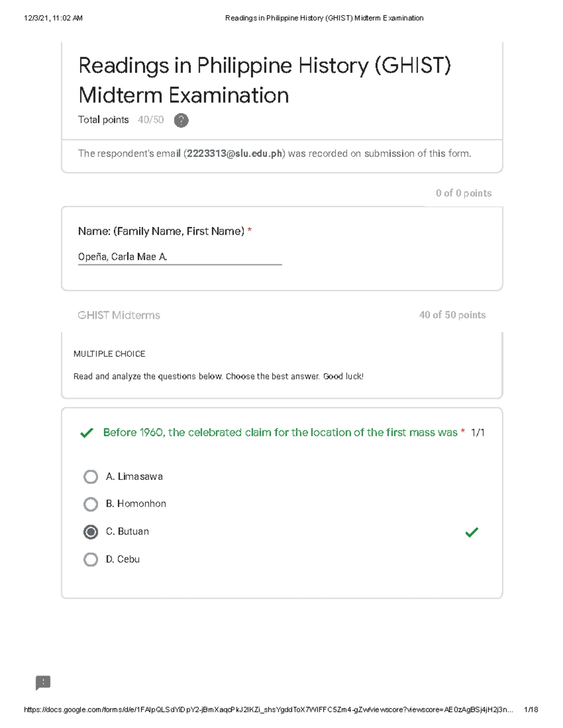Click the respondent email 2223313@slu.edu.ph

235,154
